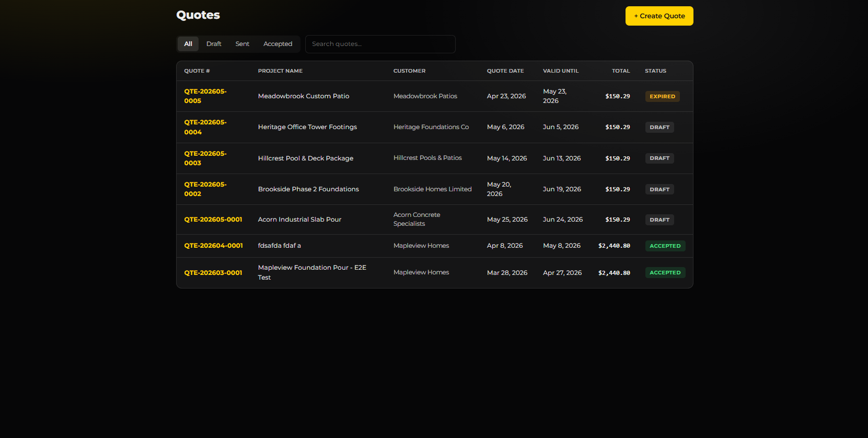Click the Project Name column header
The width and height of the screenshot is (868, 438).
(280, 71)
